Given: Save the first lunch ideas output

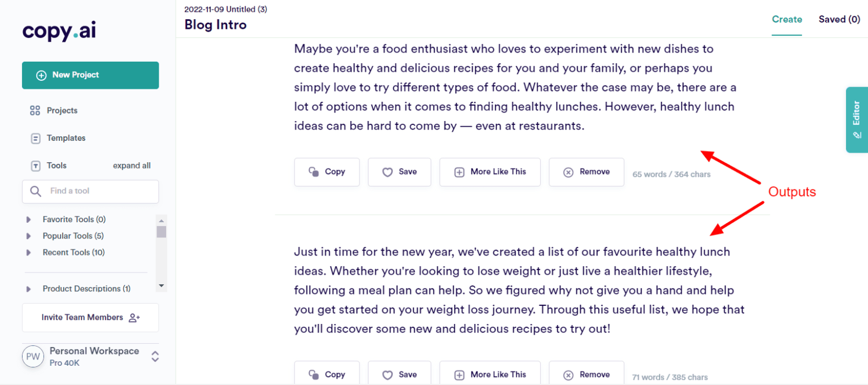Looking at the screenshot, I should pos(400,171).
